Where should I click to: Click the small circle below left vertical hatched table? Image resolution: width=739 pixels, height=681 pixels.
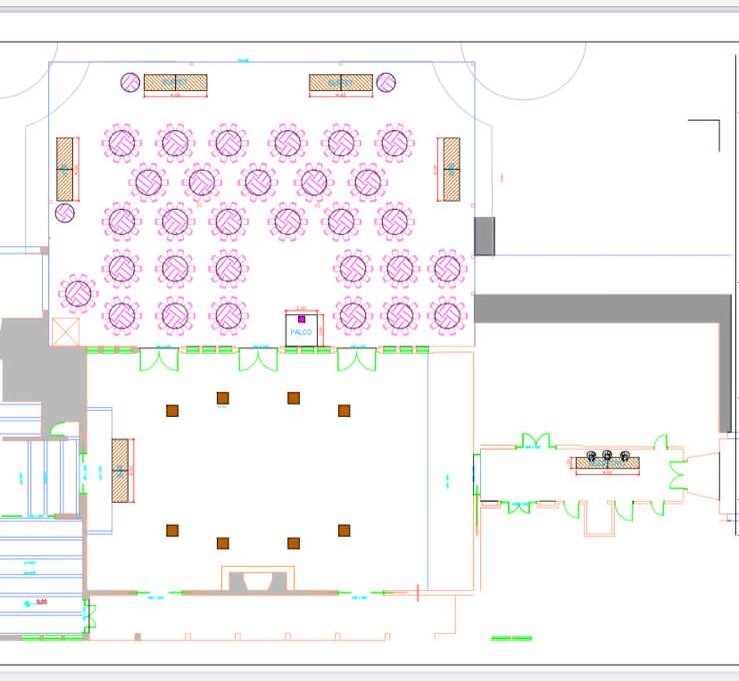click(x=65, y=213)
